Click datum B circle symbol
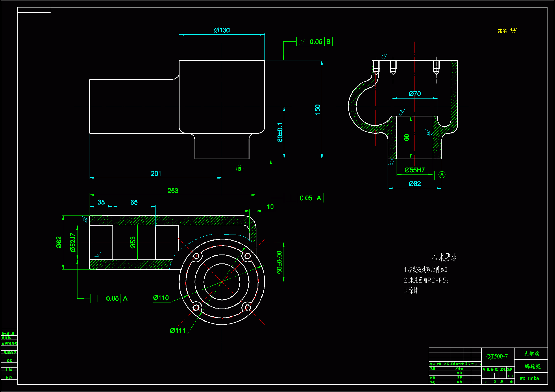Viewport: 555px width, 392px height. (x=240, y=169)
